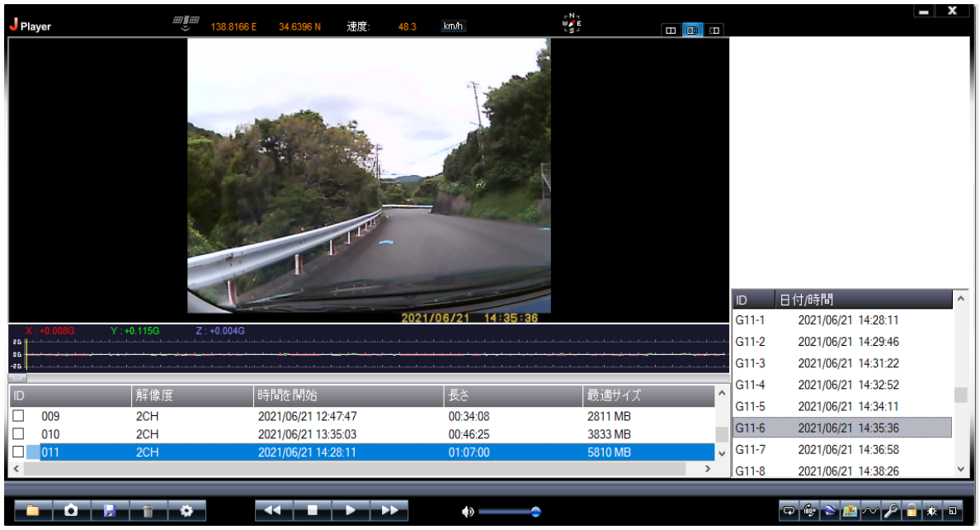Tick the checkbox for recording 011
980x530 pixels.
(18, 452)
